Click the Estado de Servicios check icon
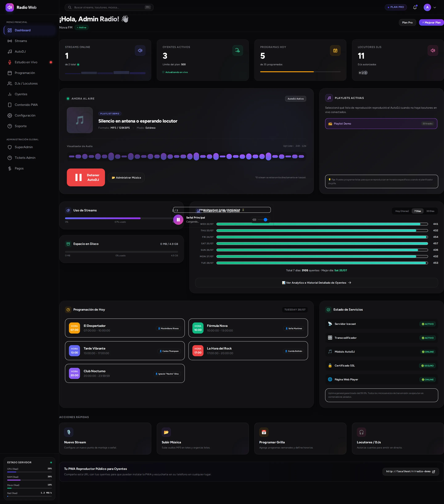 pos(328,310)
